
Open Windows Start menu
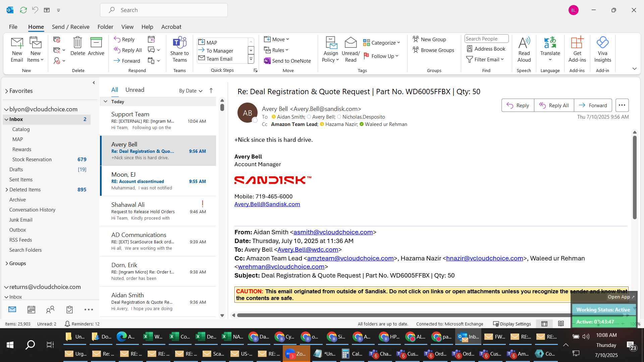[x=10, y=345]
